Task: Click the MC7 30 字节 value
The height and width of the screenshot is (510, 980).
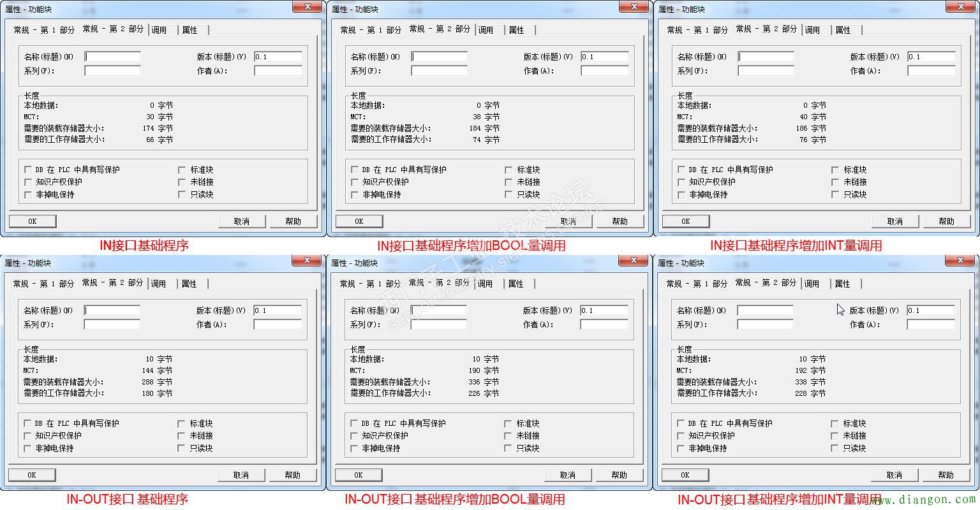Action: (160, 117)
